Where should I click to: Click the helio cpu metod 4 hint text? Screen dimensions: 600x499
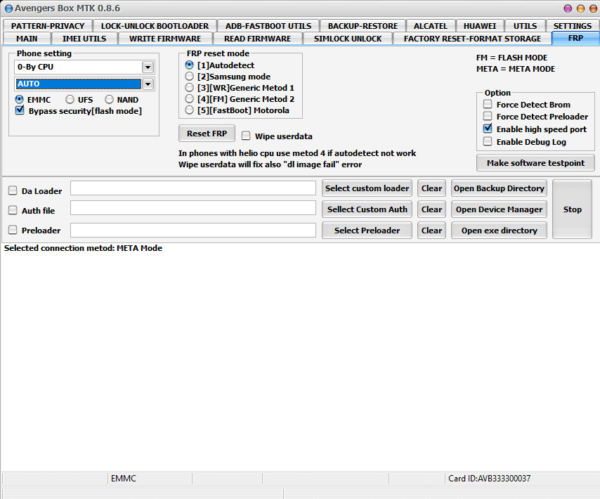coord(297,153)
